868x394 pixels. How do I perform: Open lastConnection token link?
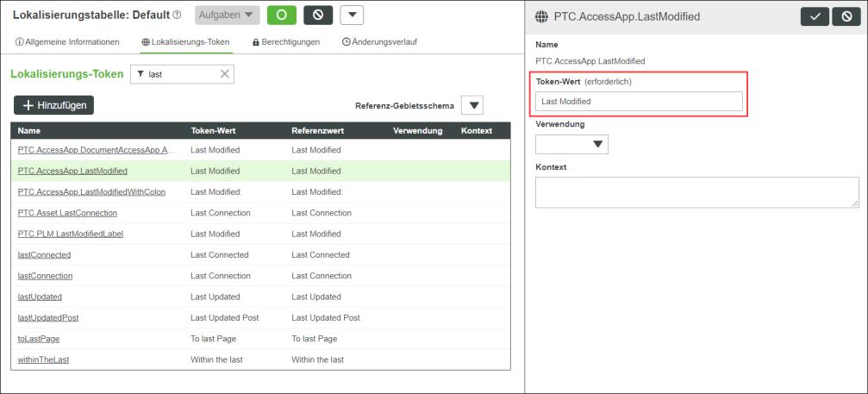pos(46,276)
